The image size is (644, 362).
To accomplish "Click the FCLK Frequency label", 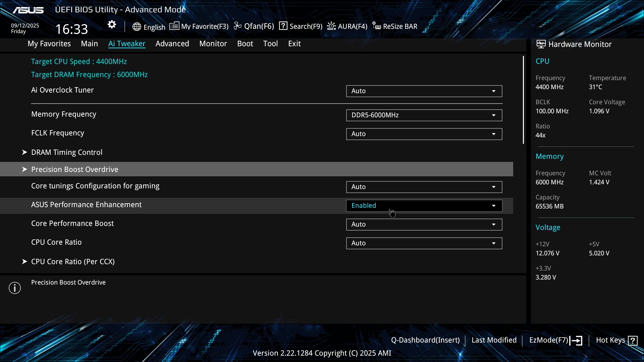I will [58, 133].
